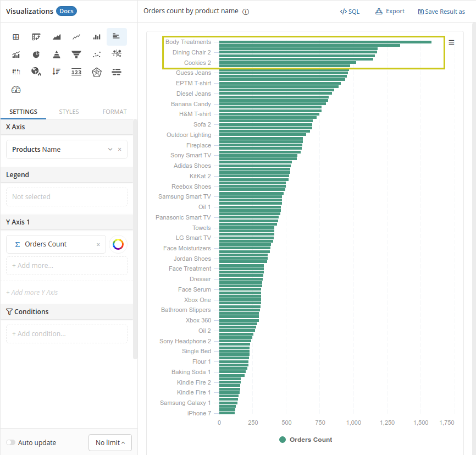The image size is (476, 455).
Task: Click Add more under Y Axis 1
Action: (x=67, y=266)
